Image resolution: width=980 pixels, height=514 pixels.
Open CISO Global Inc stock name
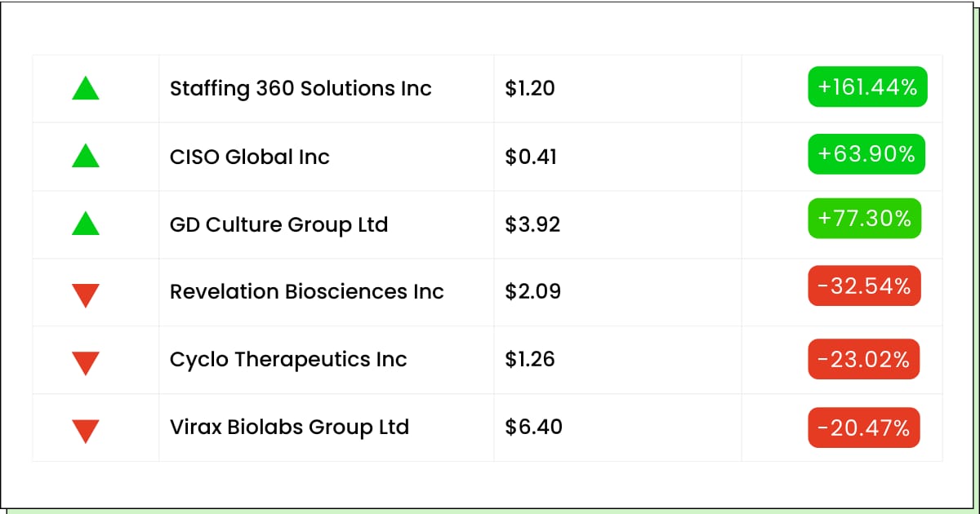point(250,156)
